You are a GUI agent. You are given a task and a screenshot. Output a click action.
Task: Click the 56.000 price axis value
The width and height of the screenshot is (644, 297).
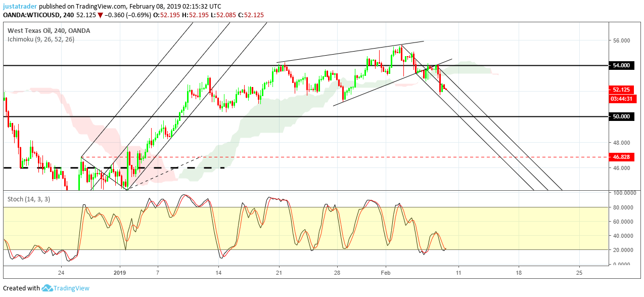pos(621,40)
